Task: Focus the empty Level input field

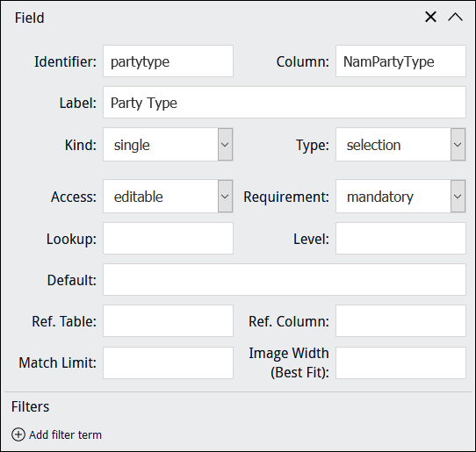Action: pyautogui.click(x=400, y=239)
